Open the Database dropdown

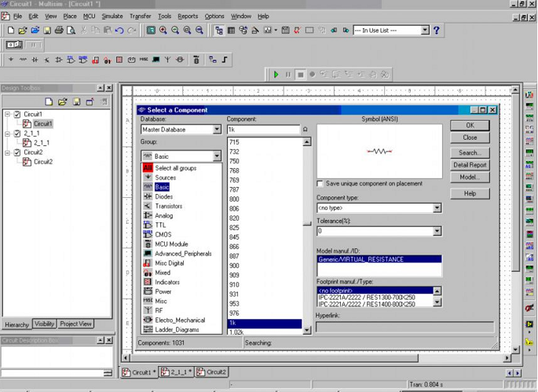(x=217, y=130)
